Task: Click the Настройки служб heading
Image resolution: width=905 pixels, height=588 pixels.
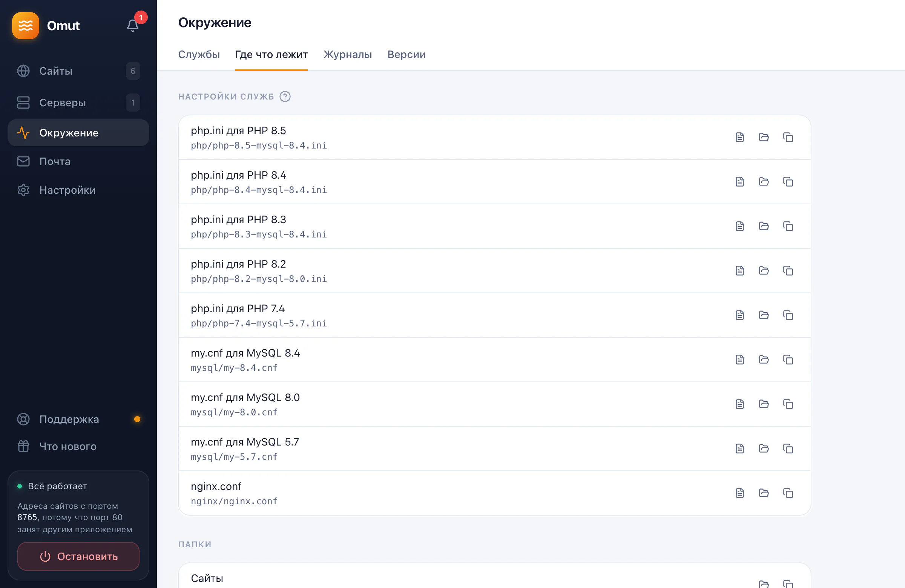Action: (226, 96)
